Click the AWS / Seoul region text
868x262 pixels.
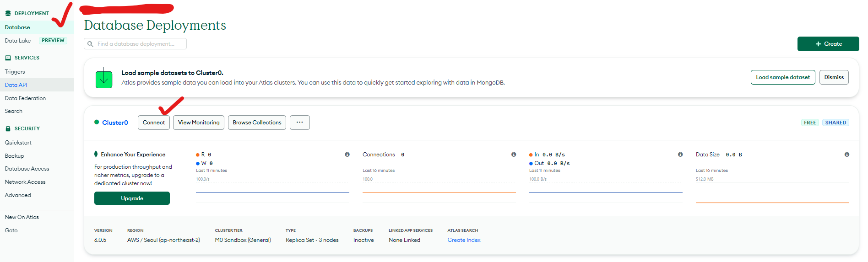(x=163, y=240)
